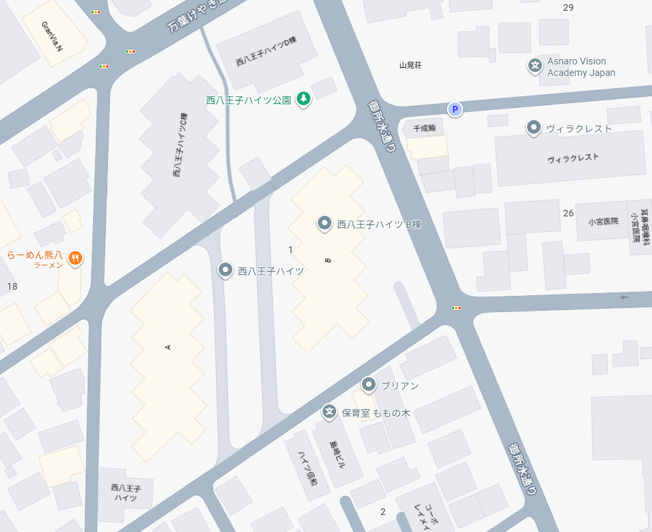The width and height of the screenshot is (652, 532).
Task: Select building A footprint on the map
Action: [x=168, y=367]
